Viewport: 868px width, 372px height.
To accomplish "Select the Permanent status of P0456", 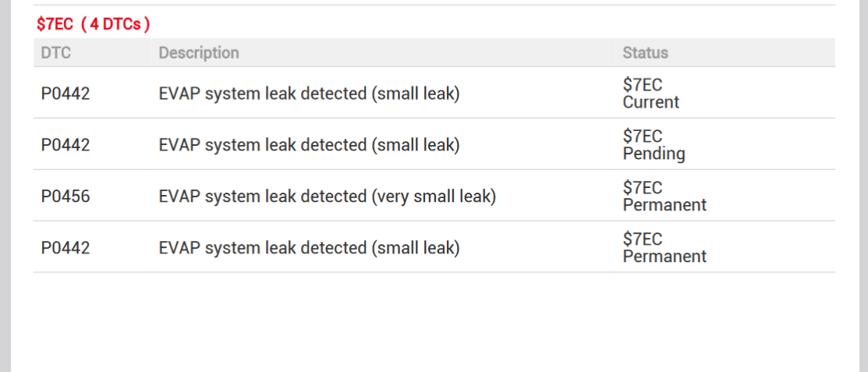I will pos(664,206).
